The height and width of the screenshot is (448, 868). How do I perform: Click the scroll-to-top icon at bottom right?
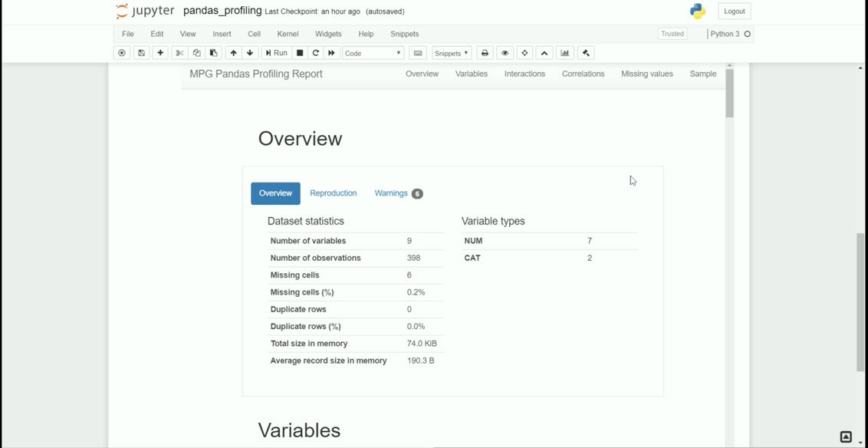coord(846,436)
